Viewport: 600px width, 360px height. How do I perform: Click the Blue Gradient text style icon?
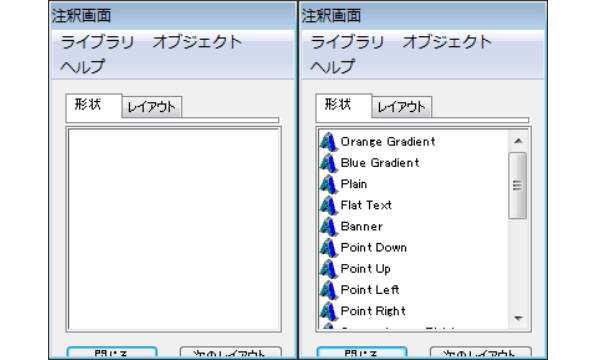point(328,163)
